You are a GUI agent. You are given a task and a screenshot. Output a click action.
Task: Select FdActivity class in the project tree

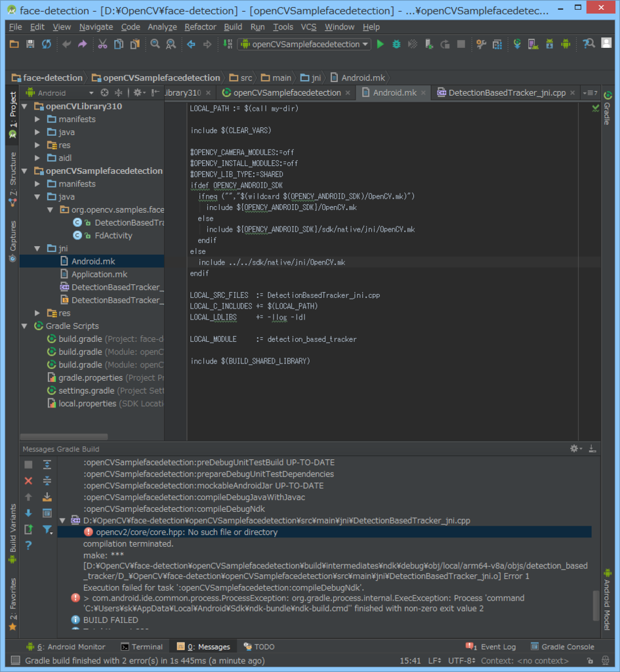point(104,236)
